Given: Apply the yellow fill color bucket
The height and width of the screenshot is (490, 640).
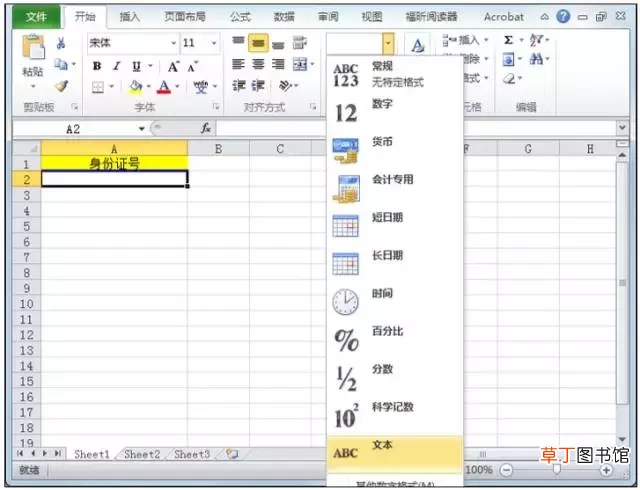Looking at the screenshot, I should coord(135,87).
